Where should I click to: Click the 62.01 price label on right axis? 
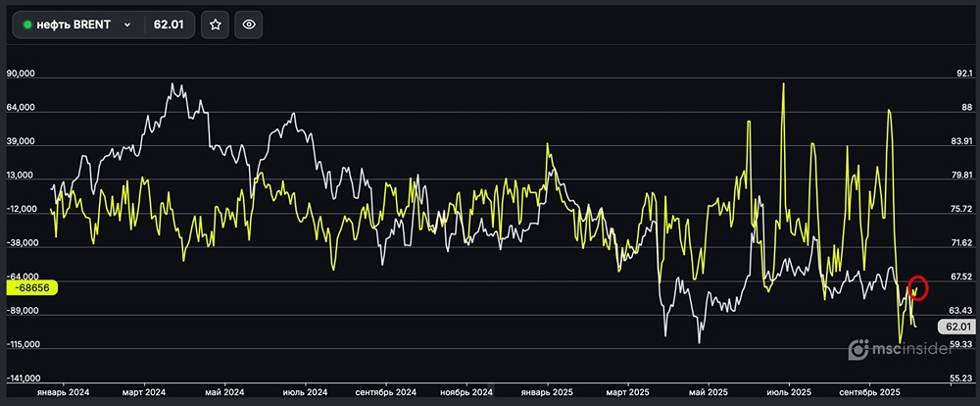(956, 327)
